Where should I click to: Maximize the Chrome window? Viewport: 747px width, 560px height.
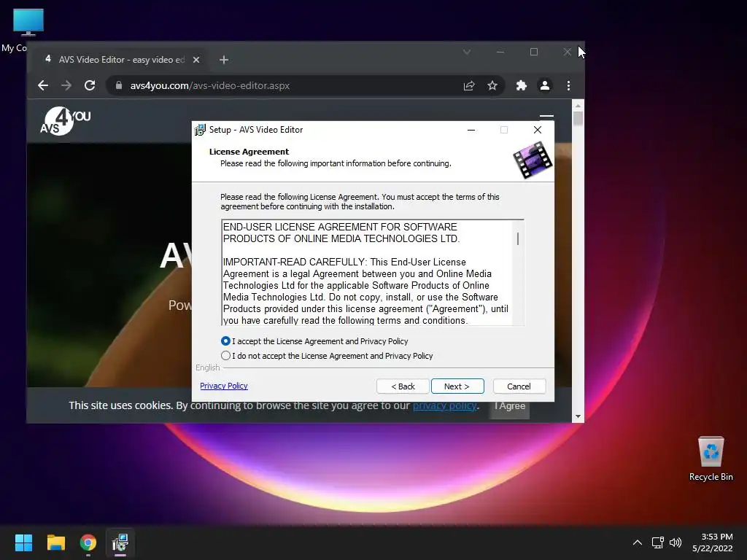pos(534,52)
